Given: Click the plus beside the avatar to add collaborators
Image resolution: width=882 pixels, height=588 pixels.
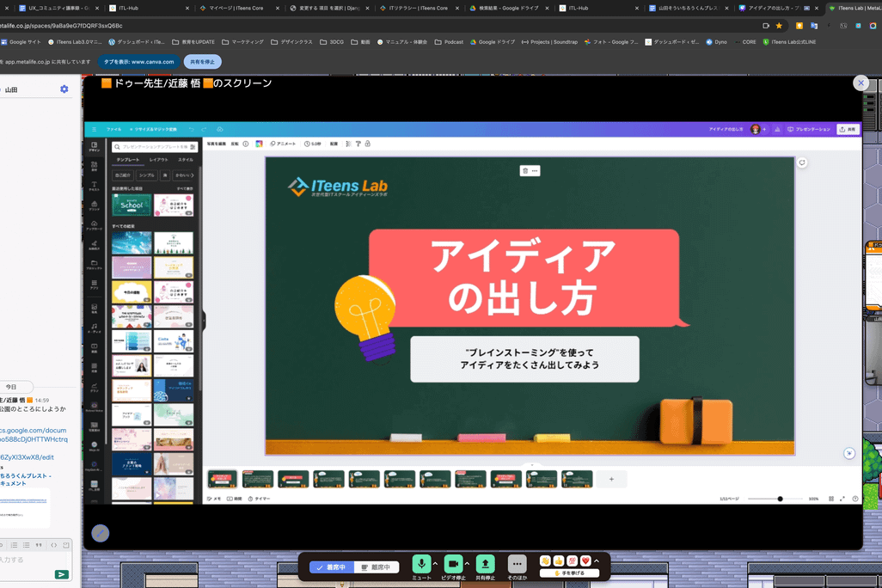Looking at the screenshot, I should [x=764, y=130].
